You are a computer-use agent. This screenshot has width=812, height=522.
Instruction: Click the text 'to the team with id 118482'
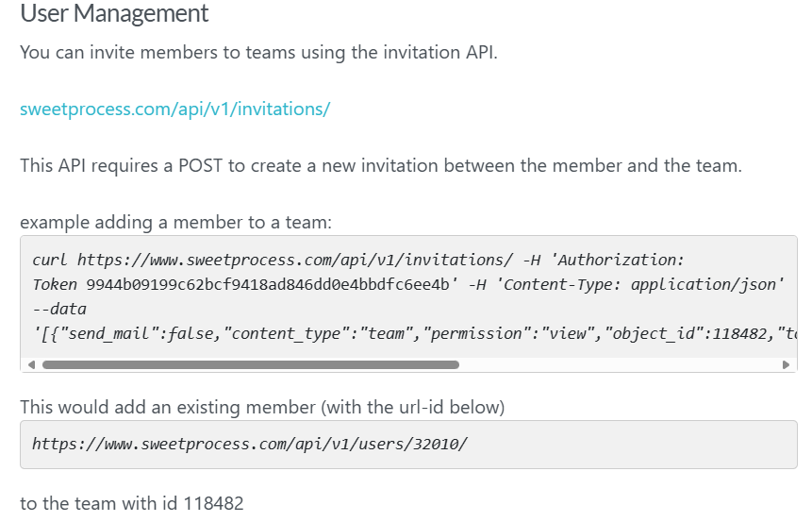131,503
